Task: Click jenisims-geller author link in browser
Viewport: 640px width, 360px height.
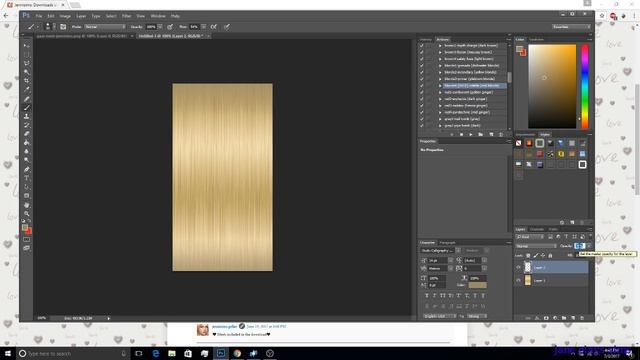Action: (x=224, y=327)
